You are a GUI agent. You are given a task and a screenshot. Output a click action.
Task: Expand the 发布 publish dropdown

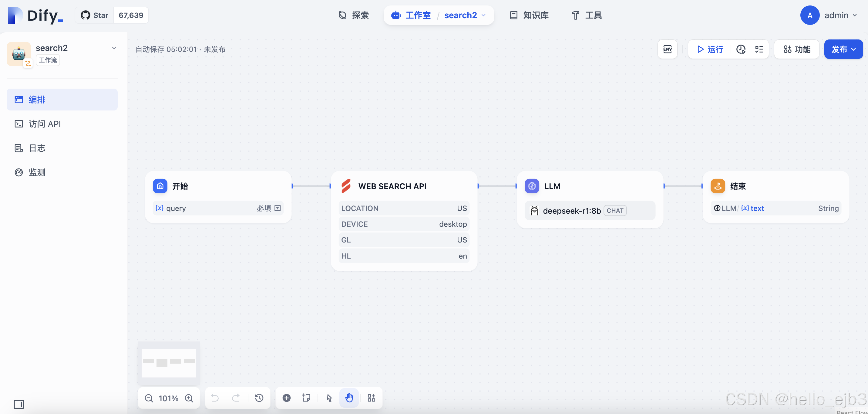coord(843,49)
